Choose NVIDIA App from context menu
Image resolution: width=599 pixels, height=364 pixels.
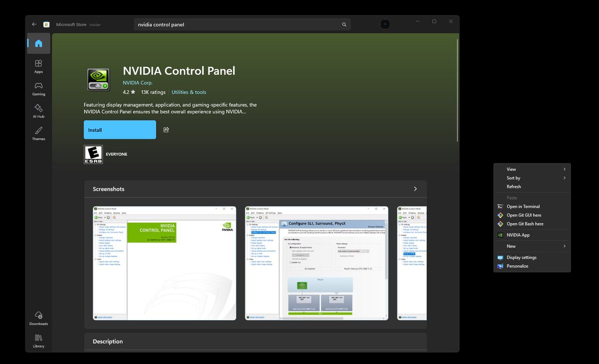coord(532,235)
